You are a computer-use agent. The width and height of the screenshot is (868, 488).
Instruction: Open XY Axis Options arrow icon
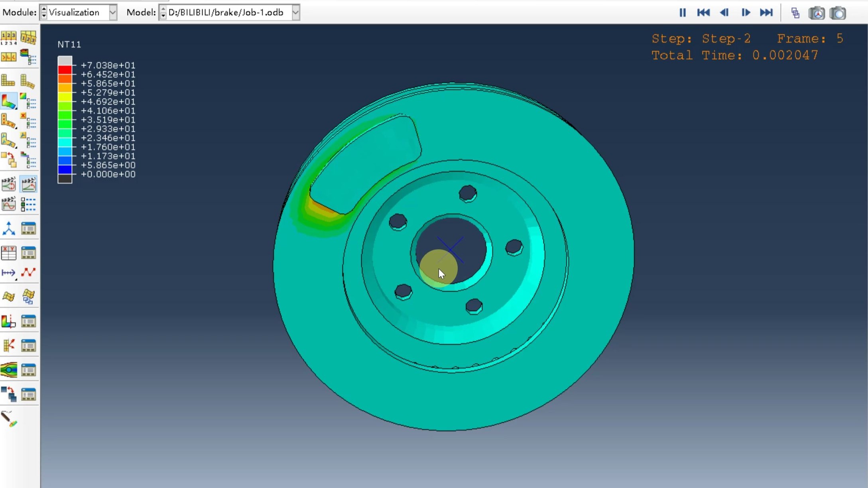[8, 273]
